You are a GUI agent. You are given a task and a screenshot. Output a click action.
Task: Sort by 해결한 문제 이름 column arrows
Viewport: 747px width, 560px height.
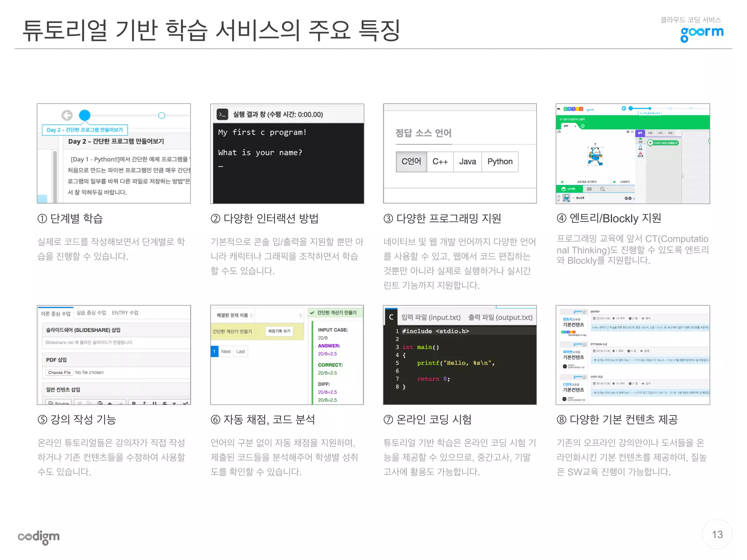[251, 315]
